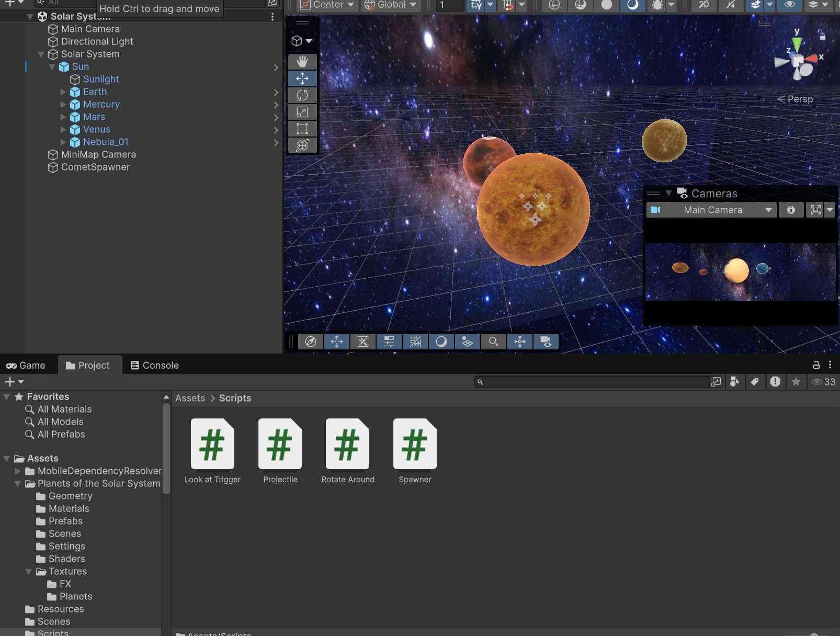Open the Main Camera dropdown
This screenshot has width=840, height=636.
(712, 210)
